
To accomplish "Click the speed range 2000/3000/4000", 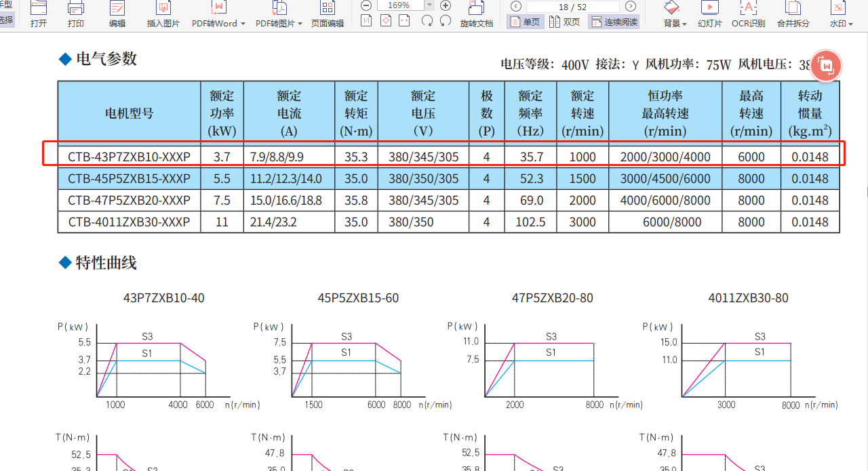I will (665, 157).
